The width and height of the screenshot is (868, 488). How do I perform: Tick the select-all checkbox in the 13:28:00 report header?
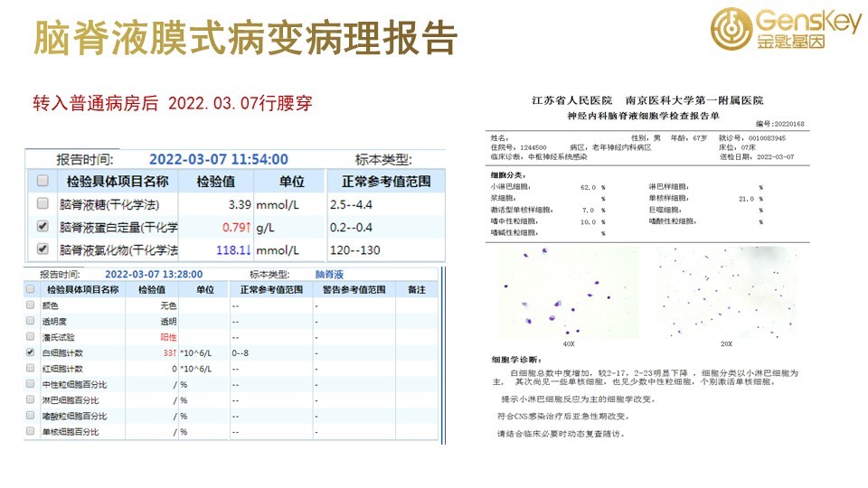(x=31, y=289)
